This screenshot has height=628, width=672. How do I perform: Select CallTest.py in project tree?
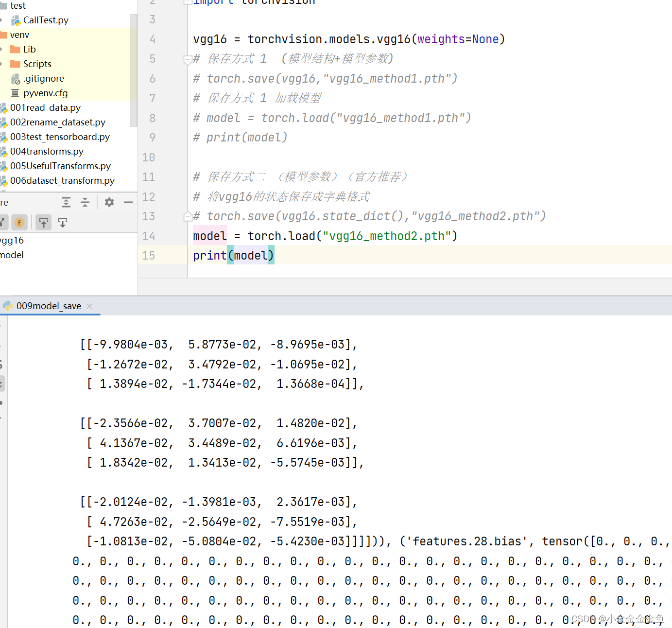pos(46,20)
